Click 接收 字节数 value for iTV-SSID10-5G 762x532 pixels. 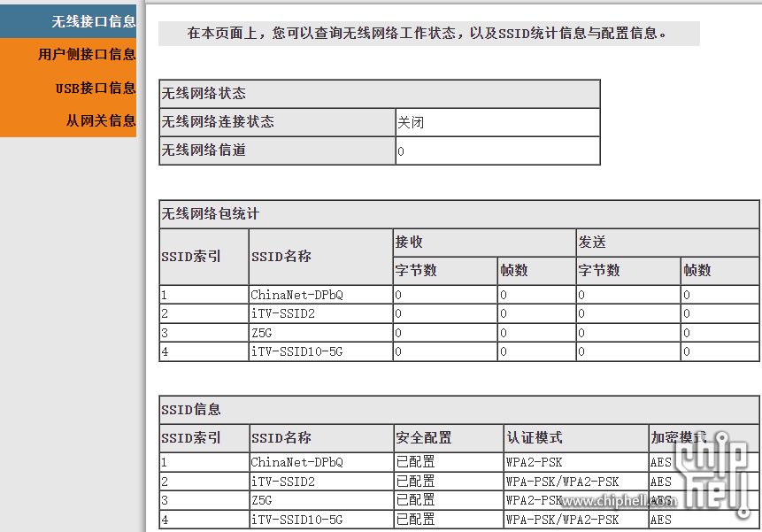(398, 351)
